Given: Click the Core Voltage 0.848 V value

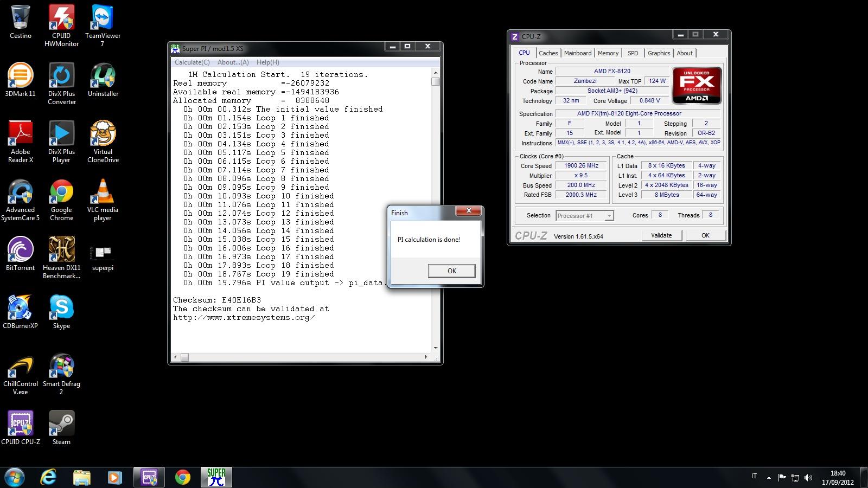Looking at the screenshot, I should (650, 100).
